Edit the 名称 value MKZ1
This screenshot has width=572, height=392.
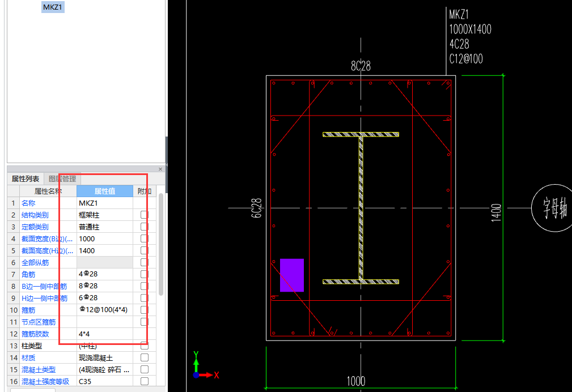tap(105, 203)
